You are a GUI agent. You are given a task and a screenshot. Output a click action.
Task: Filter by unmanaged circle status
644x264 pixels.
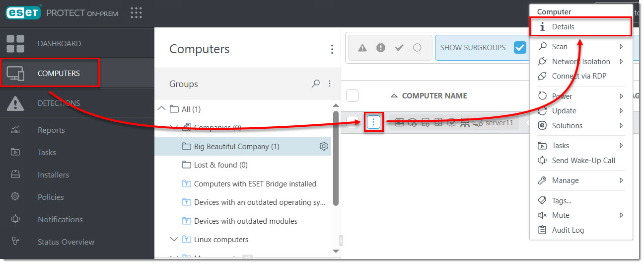(x=417, y=48)
